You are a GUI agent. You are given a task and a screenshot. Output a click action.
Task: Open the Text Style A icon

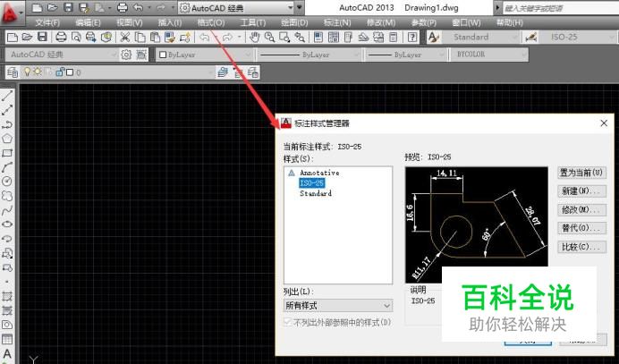point(434,38)
